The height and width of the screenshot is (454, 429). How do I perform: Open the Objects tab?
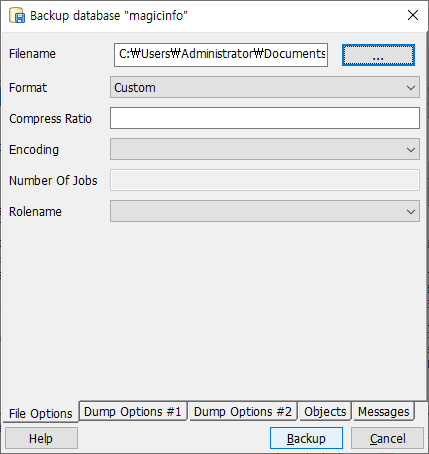coord(325,412)
